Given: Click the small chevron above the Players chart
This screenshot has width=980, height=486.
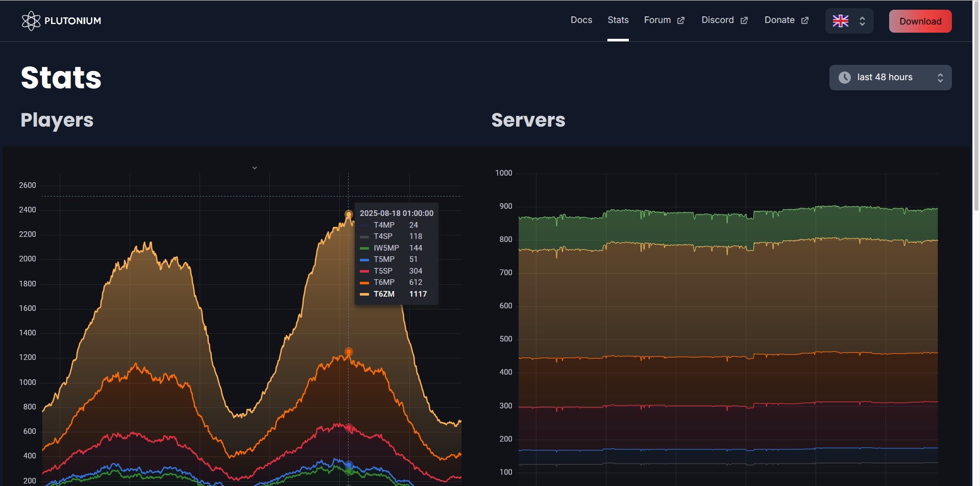Looking at the screenshot, I should tap(255, 167).
